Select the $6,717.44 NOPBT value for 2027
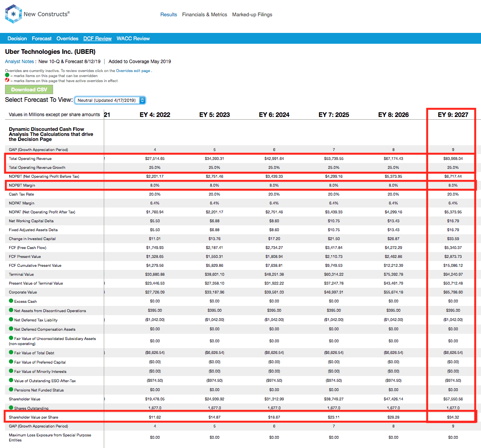This screenshot has height=448, width=481. pyautogui.click(x=453, y=177)
